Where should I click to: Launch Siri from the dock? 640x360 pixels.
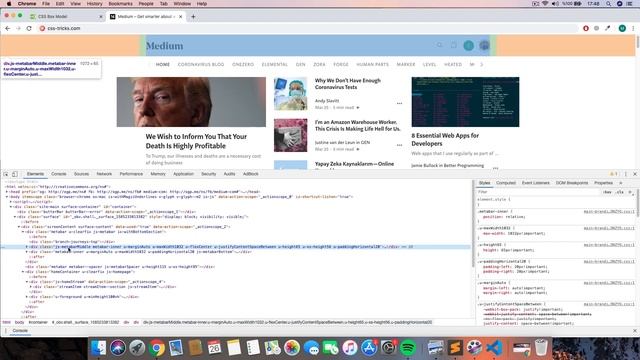pyautogui.click(x=118, y=348)
